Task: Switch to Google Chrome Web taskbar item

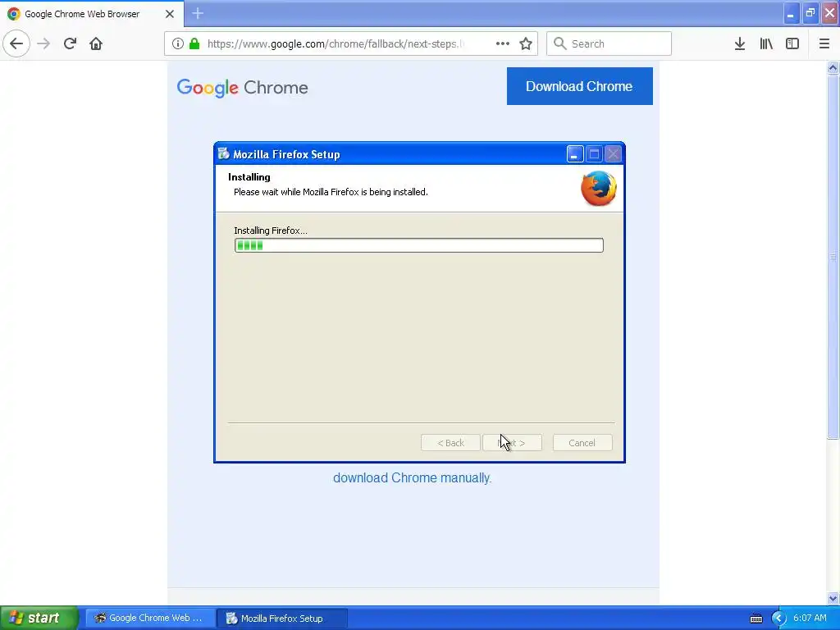Action: coord(150,619)
